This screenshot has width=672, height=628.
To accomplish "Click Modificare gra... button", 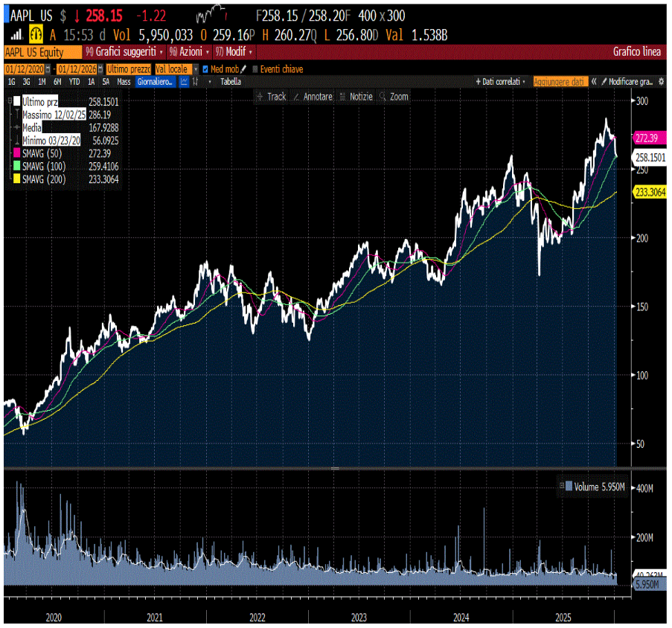I will pos(627,81).
